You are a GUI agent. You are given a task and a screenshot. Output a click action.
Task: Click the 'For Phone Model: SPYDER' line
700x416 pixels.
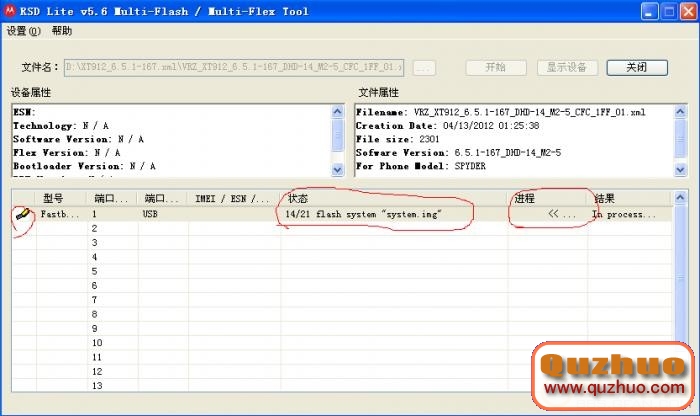(x=421, y=166)
